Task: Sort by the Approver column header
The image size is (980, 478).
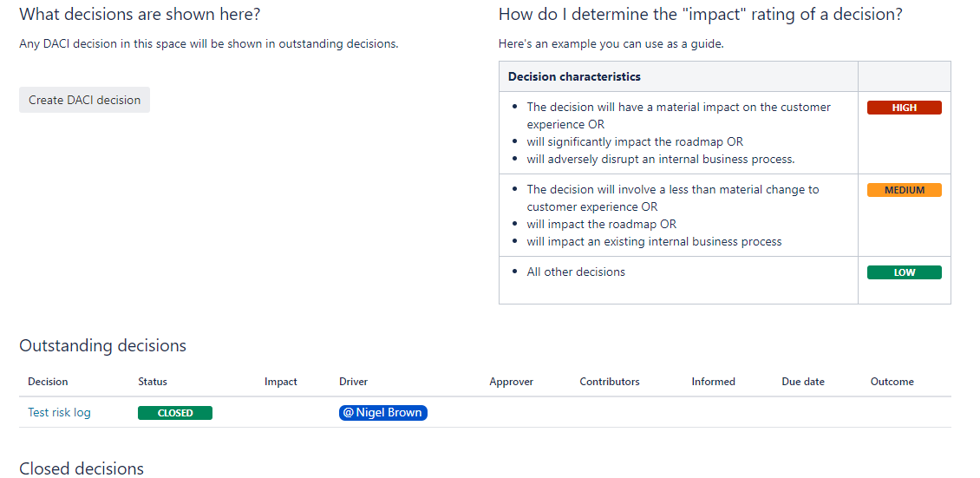Action: [x=512, y=382]
